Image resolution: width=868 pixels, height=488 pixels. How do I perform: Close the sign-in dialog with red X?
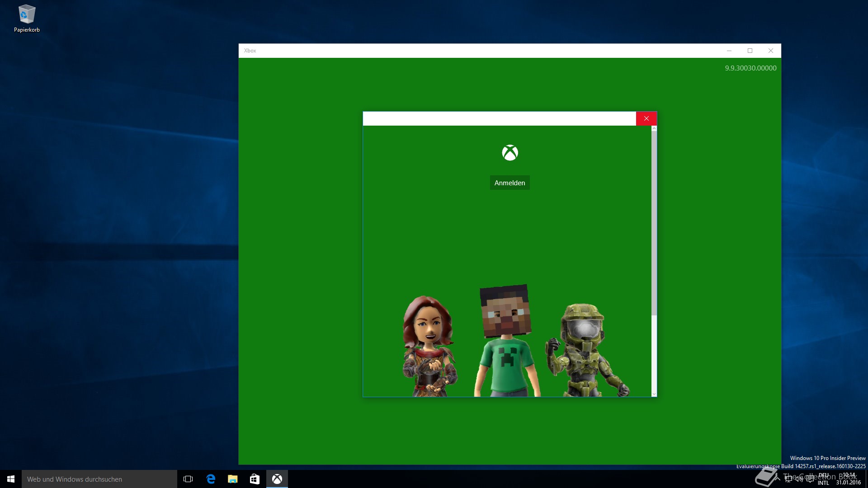pos(646,118)
